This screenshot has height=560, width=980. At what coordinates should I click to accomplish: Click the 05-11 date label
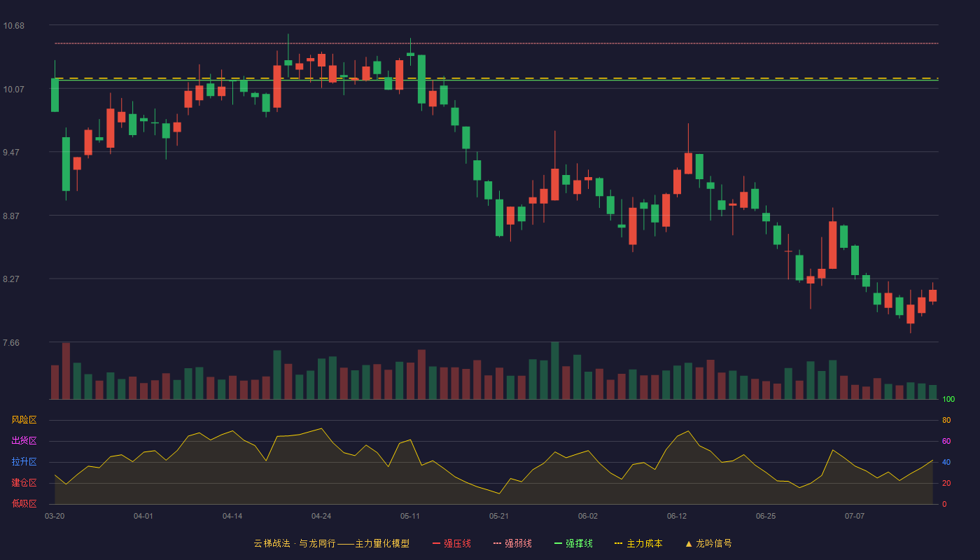[410, 516]
